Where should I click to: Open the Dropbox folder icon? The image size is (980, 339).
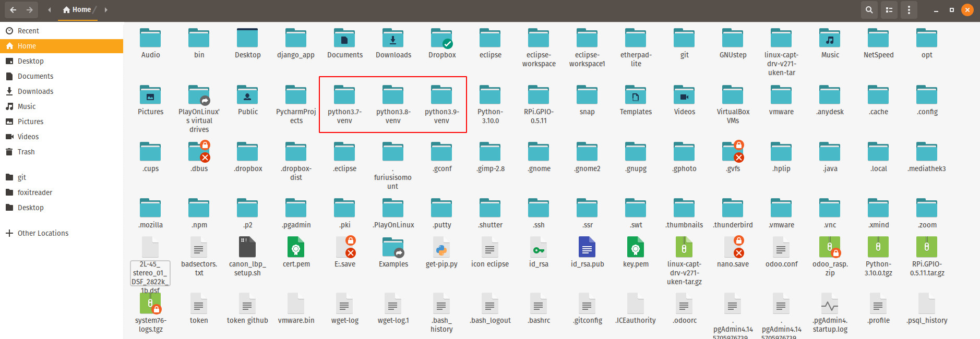tap(441, 39)
